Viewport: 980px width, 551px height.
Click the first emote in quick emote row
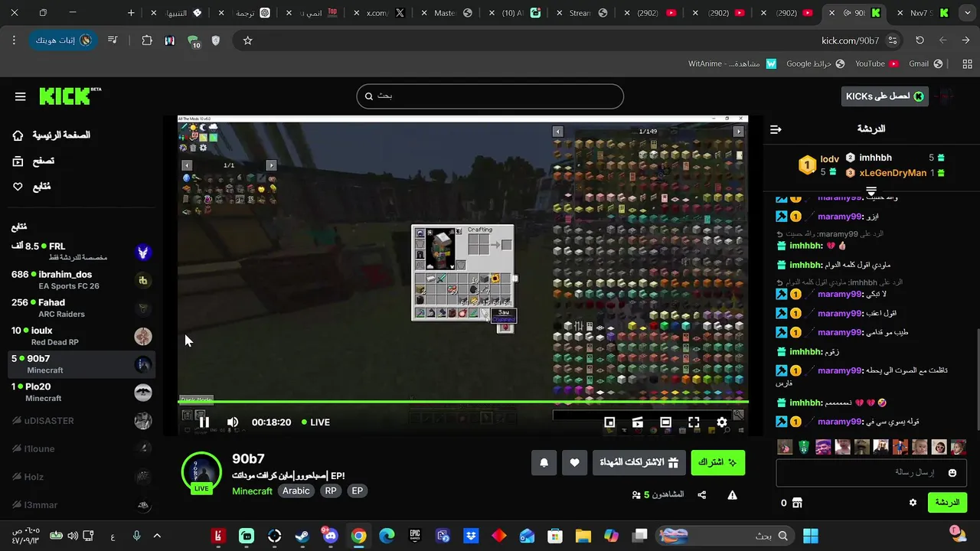point(785,447)
